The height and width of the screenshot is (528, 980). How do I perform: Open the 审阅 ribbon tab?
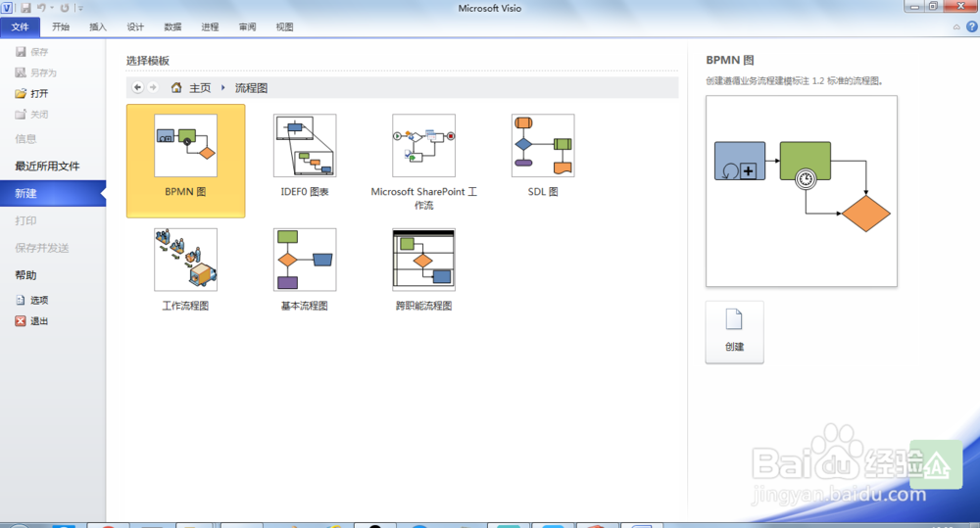pyautogui.click(x=248, y=26)
